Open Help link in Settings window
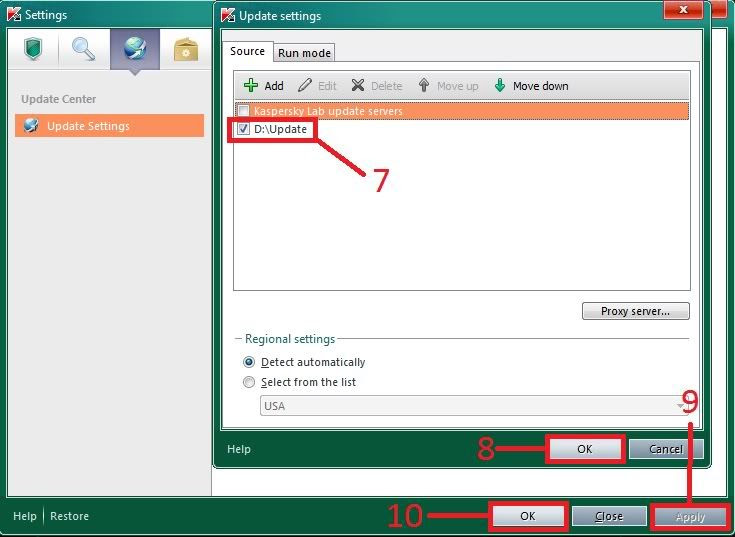 (x=25, y=516)
